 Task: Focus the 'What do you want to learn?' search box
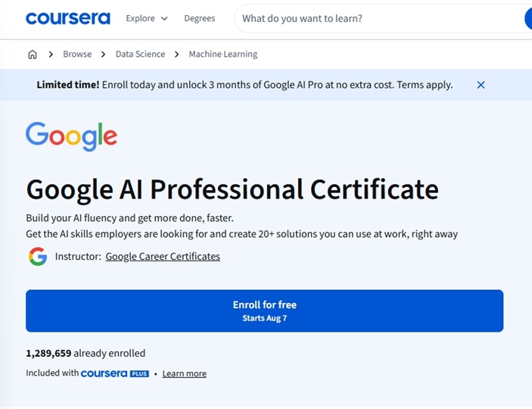click(x=380, y=18)
